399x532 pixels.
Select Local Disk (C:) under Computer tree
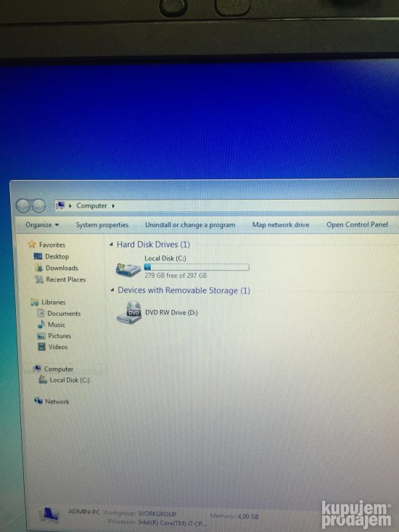(65, 380)
